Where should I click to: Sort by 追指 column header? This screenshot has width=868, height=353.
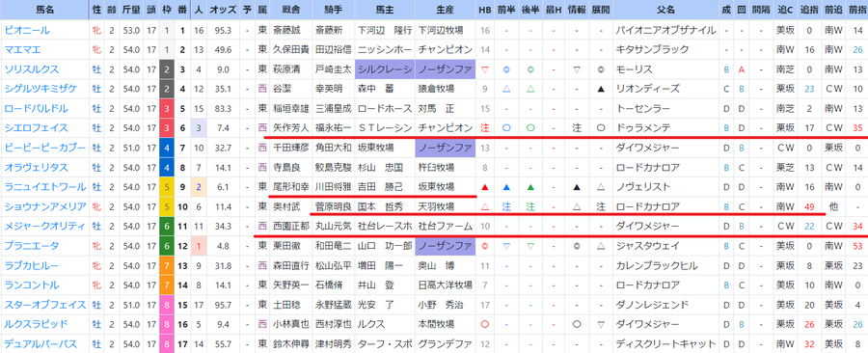point(809,10)
